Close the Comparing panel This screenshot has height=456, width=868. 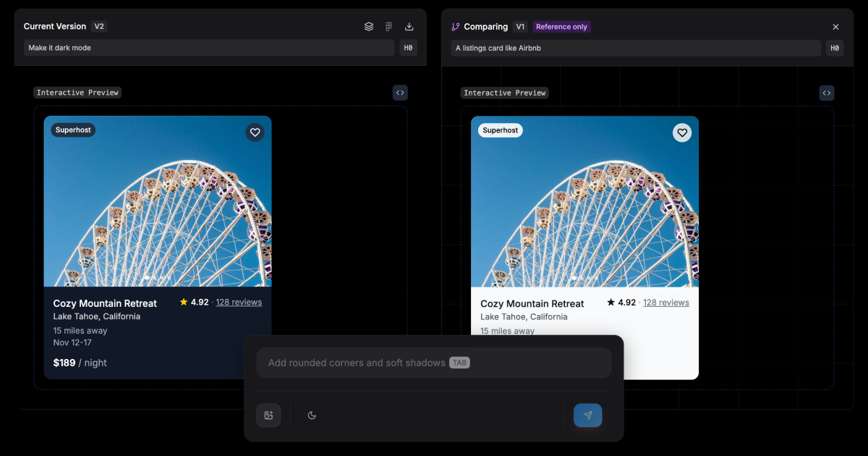point(835,27)
